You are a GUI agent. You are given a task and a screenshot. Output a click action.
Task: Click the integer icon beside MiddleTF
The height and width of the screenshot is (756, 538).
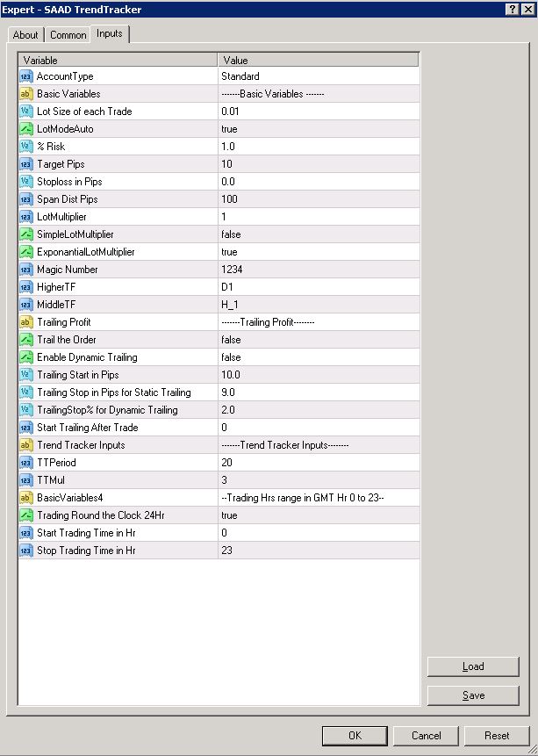[26, 305]
